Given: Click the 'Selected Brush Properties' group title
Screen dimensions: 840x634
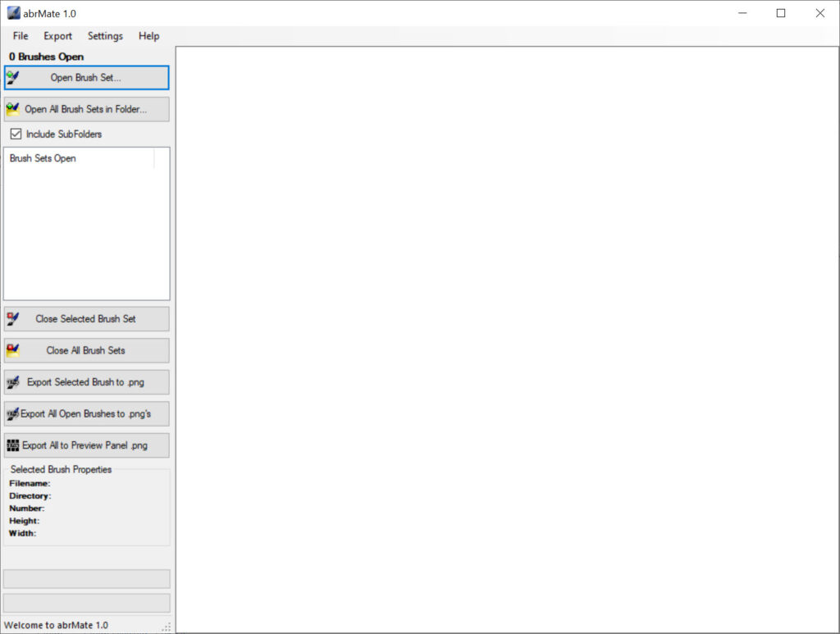Looking at the screenshot, I should tap(61, 470).
